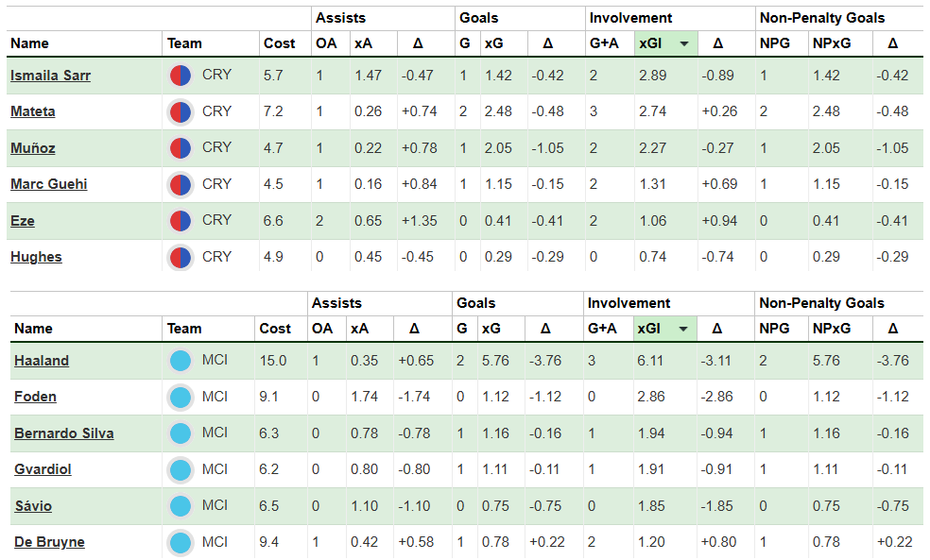This screenshot has width=930, height=560.
Task: Open Bernardo Silva player link
Action: click(x=63, y=433)
